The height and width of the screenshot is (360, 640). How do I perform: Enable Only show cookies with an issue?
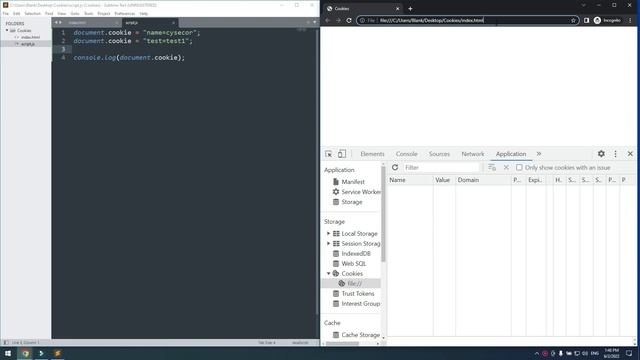coord(519,167)
